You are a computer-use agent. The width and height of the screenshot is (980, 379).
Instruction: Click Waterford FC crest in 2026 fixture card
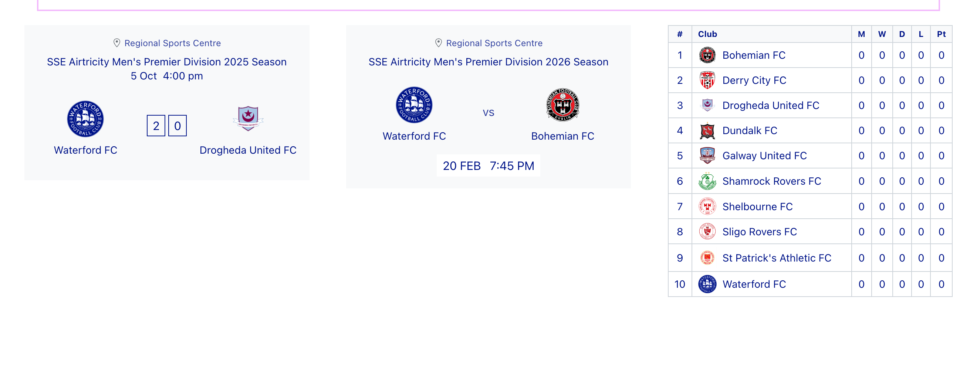pos(414,105)
